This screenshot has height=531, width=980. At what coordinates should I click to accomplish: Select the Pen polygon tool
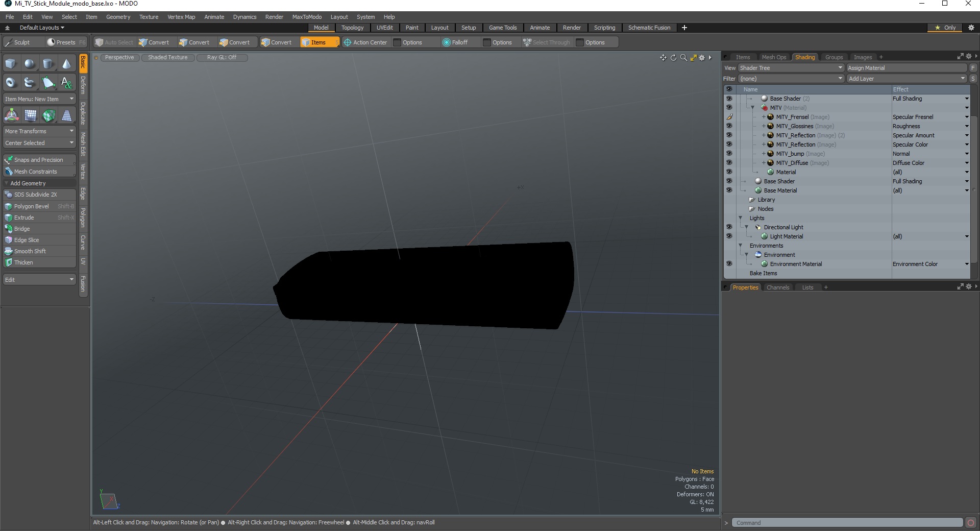tap(48, 82)
